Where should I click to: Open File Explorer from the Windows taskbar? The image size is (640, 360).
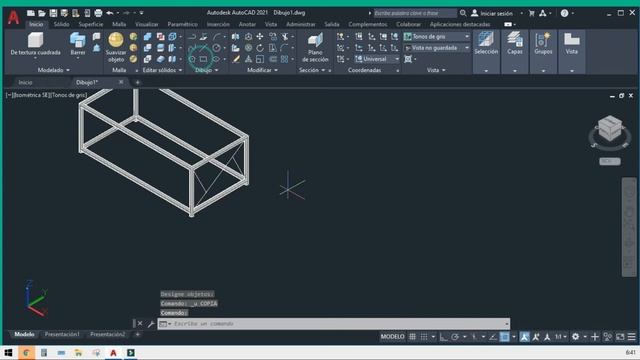[x=78, y=352]
